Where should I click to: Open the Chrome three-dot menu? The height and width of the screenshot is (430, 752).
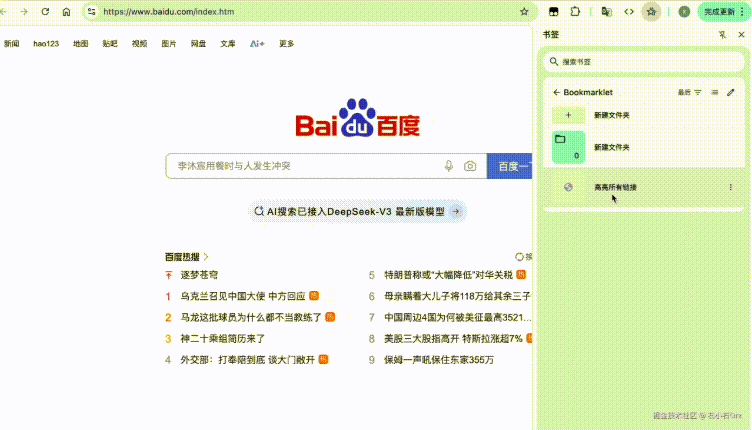[742, 12]
